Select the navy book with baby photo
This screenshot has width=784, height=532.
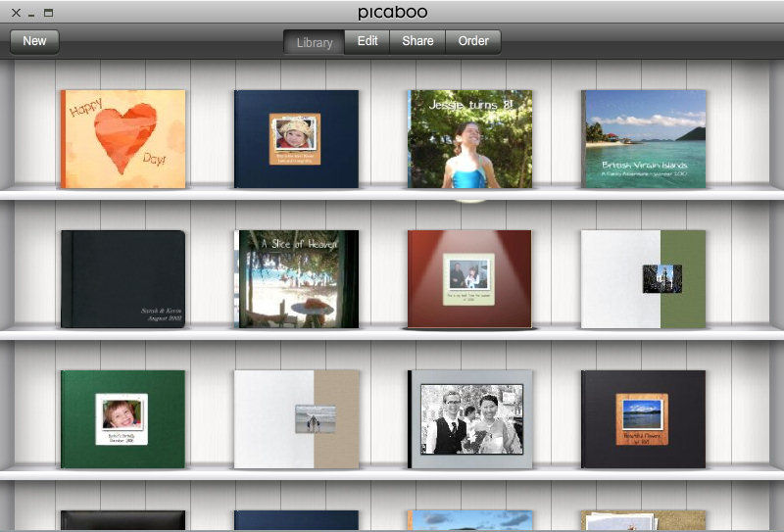(296, 139)
